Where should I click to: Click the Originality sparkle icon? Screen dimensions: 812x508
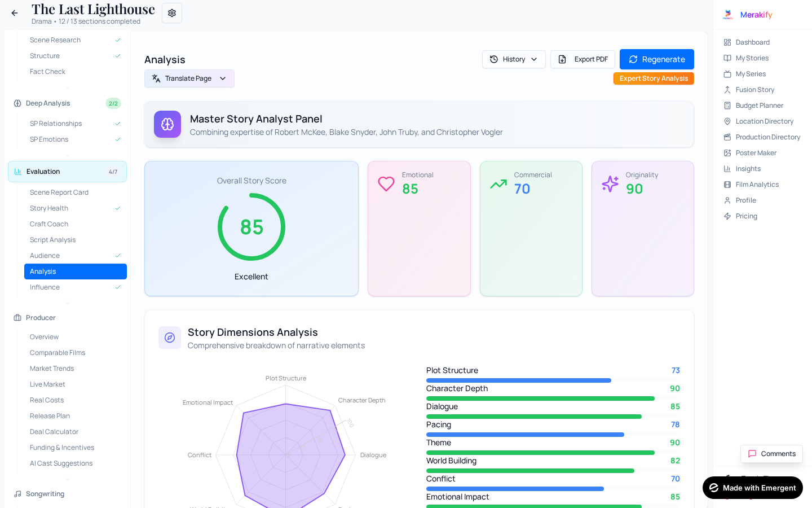(610, 184)
